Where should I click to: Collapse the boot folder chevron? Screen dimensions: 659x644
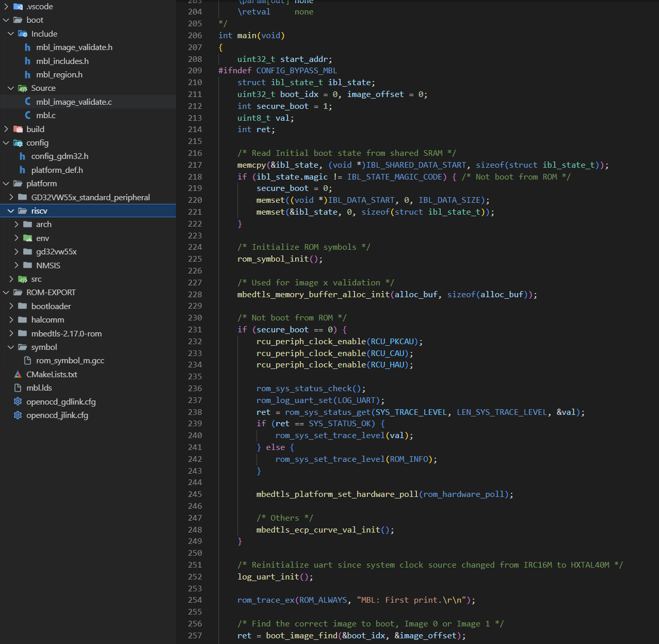pyautogui.click(x=6, y=20)
